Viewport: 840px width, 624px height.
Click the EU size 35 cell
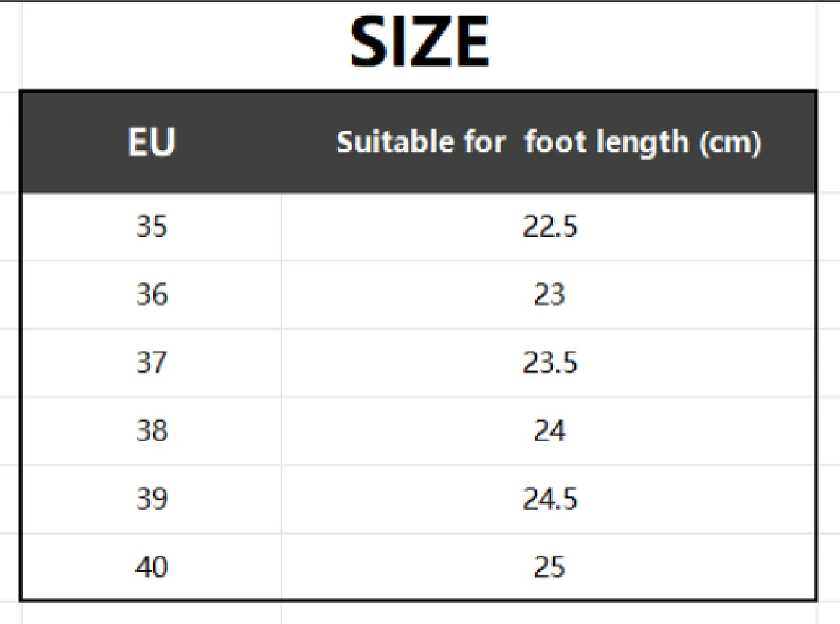point(152,226)
